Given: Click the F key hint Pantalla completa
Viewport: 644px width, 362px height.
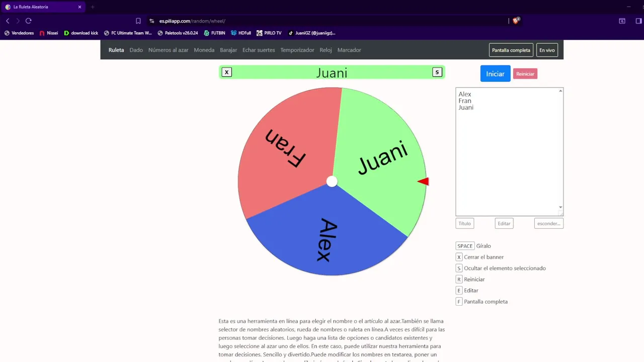Looking at the screenshot, I should [459, 302].
